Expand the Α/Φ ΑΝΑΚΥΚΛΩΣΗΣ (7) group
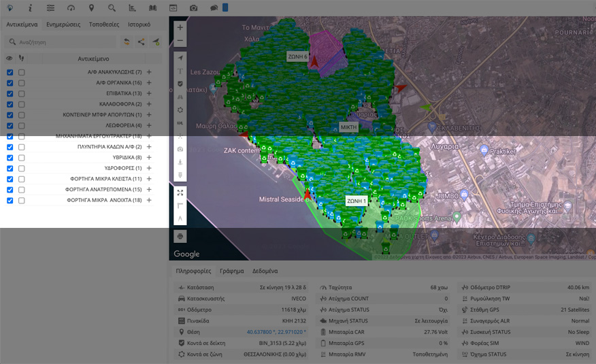 149,72
